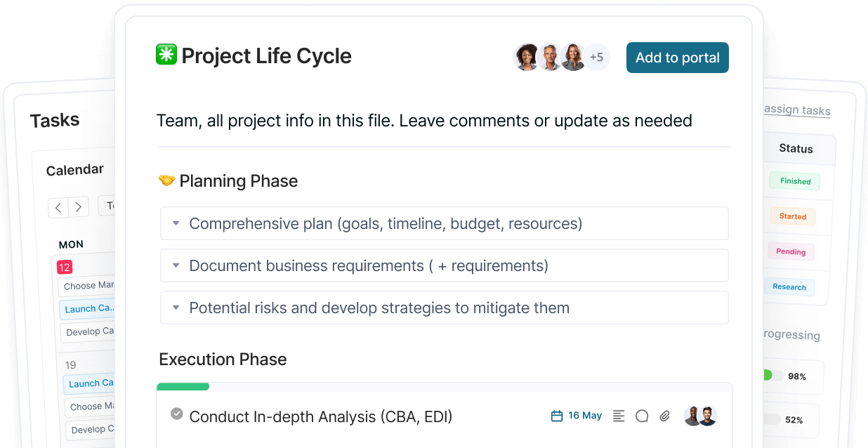Click the paperclip attachment icon
The height and width of the screenshot is (448, 868).
tap(665, 416)
